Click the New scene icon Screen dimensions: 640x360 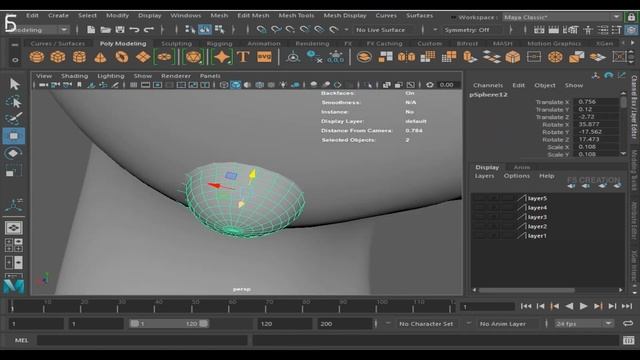pos(91,29)
